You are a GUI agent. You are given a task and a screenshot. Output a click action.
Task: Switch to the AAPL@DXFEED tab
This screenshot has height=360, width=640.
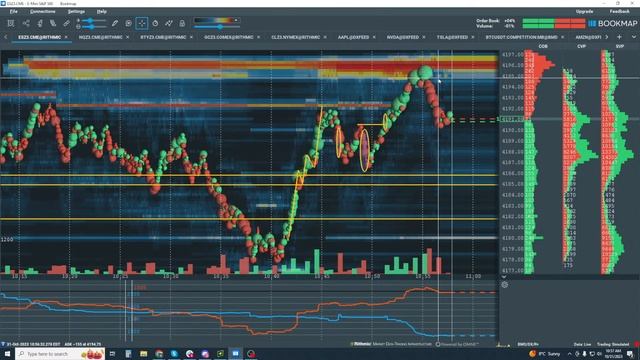point(353,37)
